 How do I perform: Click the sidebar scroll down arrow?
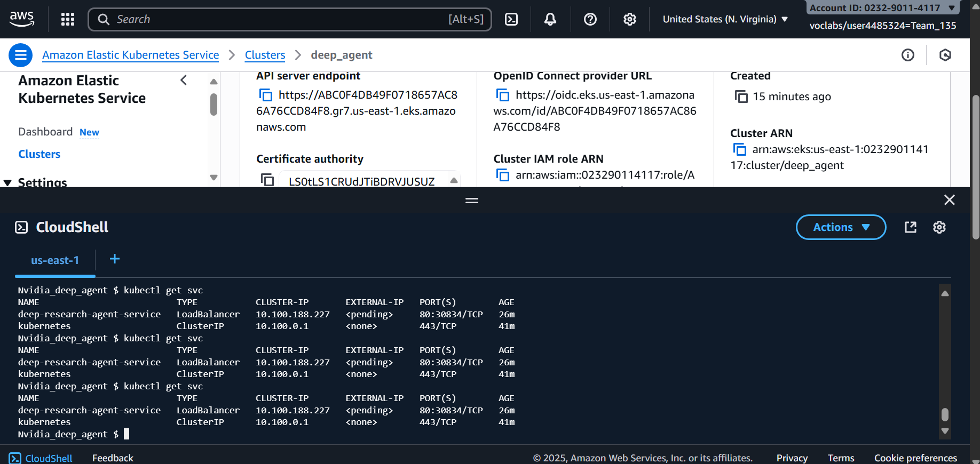point(214,178)
